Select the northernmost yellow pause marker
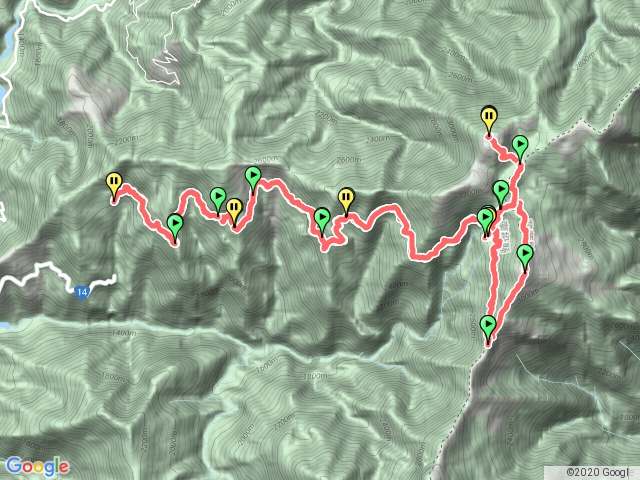The width and height of the screenshot is (640, 480). coord(489,118)
